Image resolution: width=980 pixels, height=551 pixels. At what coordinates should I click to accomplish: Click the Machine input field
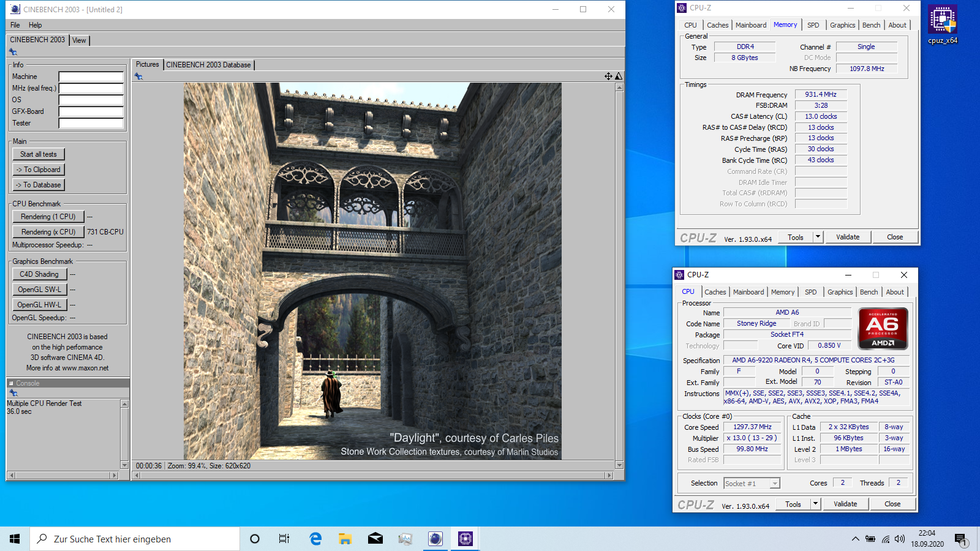pyautogui.click(x=91, y=77)
